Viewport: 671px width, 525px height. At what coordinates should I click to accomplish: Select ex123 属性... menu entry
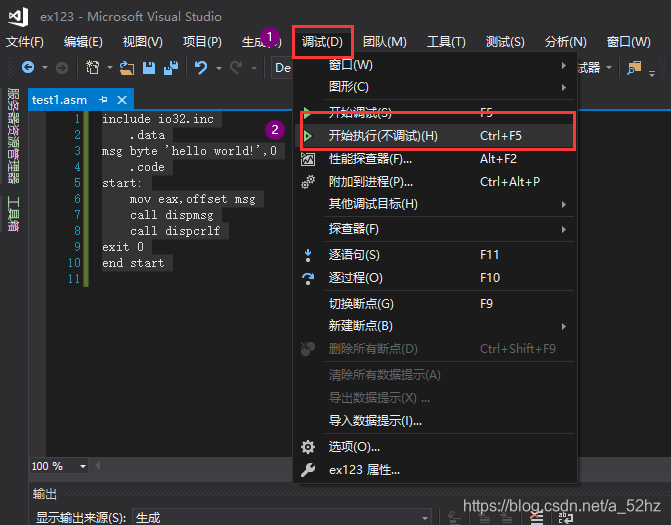434,470
